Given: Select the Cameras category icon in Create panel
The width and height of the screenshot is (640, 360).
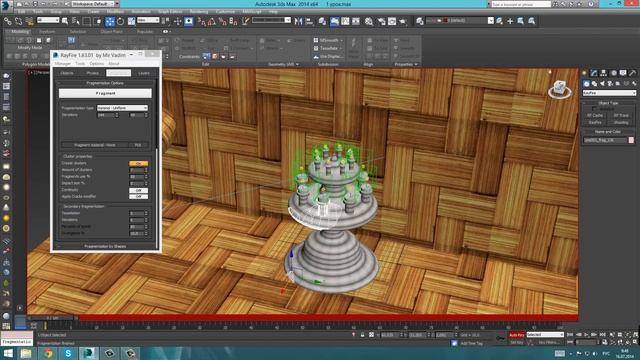Looking at the screenshot, I should [x=610, y=83].
